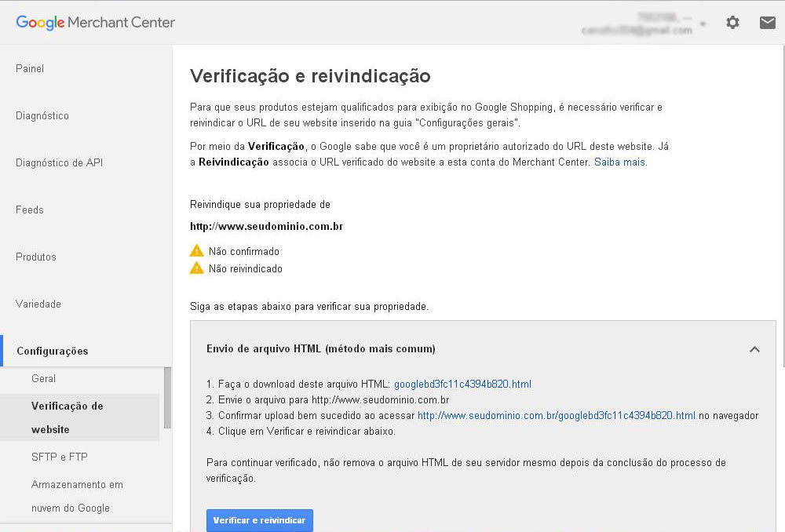Go to Diagnóstico in the sidebar
The image size is (785, 532).
tap(42, 115)
